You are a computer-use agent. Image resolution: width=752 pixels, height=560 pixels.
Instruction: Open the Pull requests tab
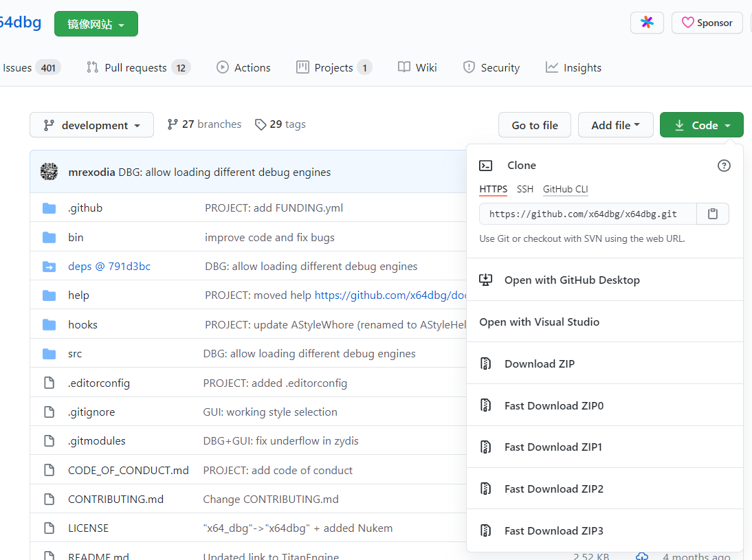(x=138, y=67)
